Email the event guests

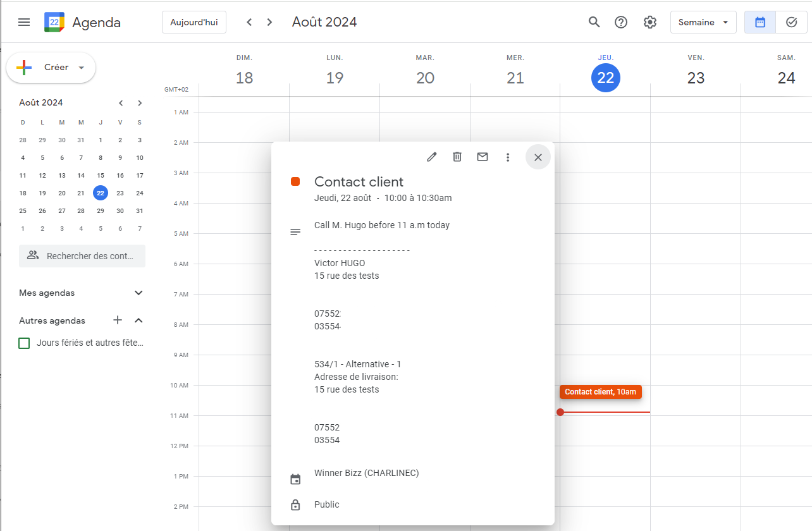click(x=482, y=157)
